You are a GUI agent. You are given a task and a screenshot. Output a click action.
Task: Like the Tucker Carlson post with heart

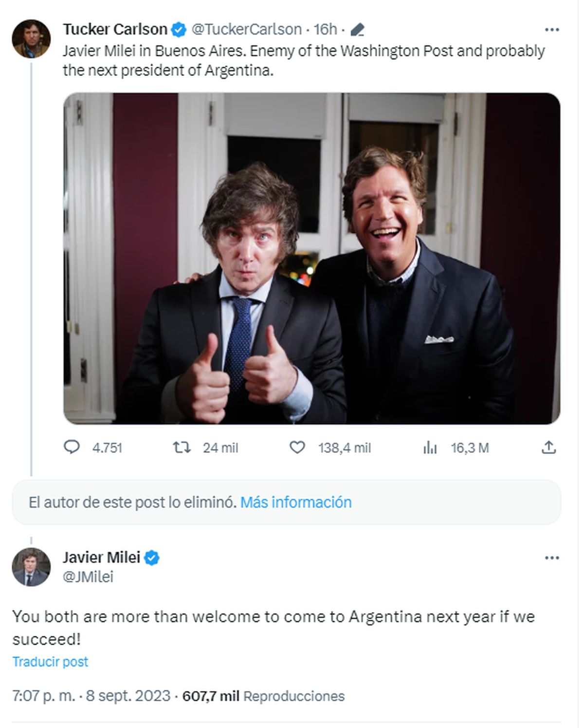297,447
